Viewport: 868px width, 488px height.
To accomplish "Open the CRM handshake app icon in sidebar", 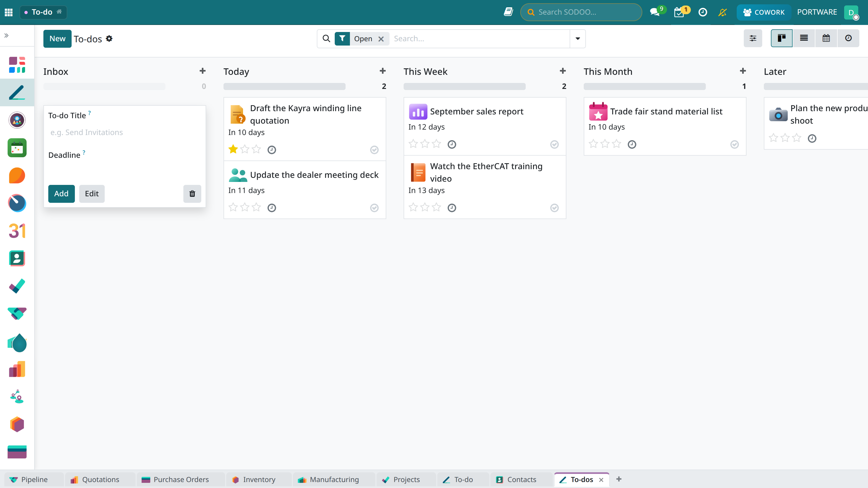I will pyautogui.click(x=17, y=314).
